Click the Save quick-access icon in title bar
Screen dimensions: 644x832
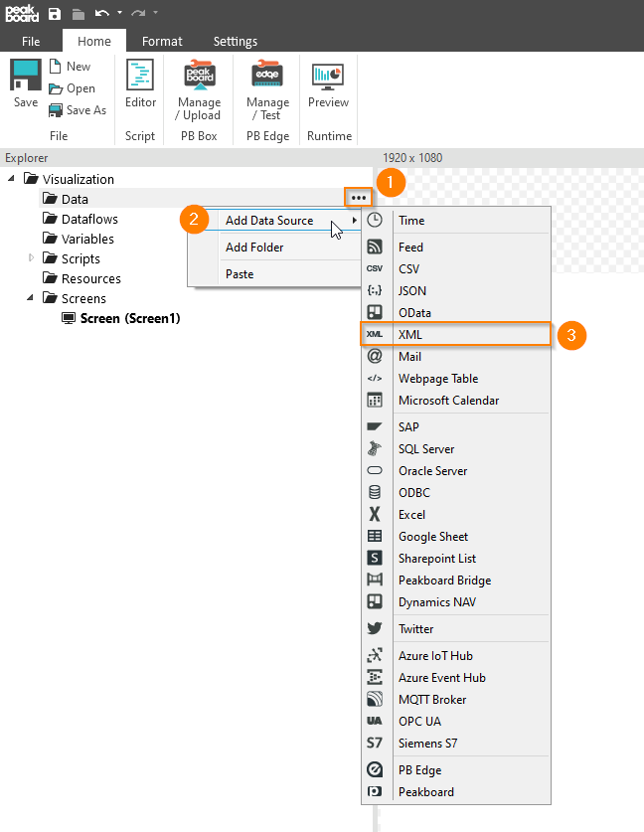55,14
